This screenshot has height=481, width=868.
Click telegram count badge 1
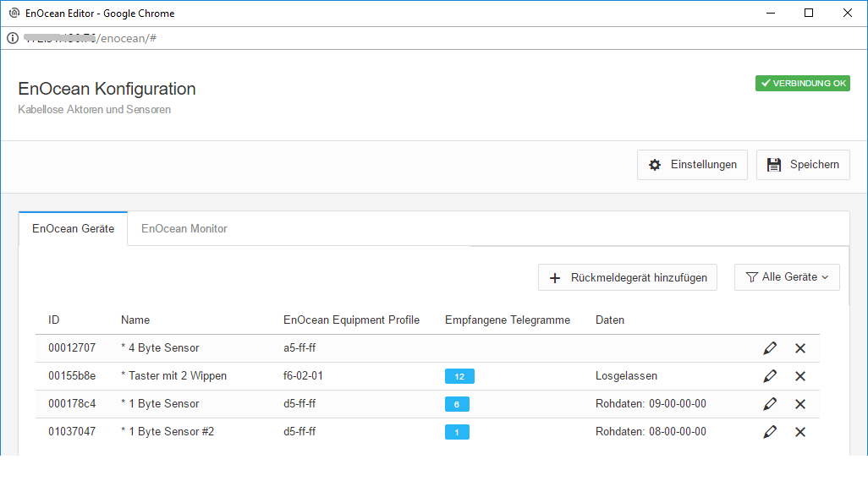click(x=457, y=432)
